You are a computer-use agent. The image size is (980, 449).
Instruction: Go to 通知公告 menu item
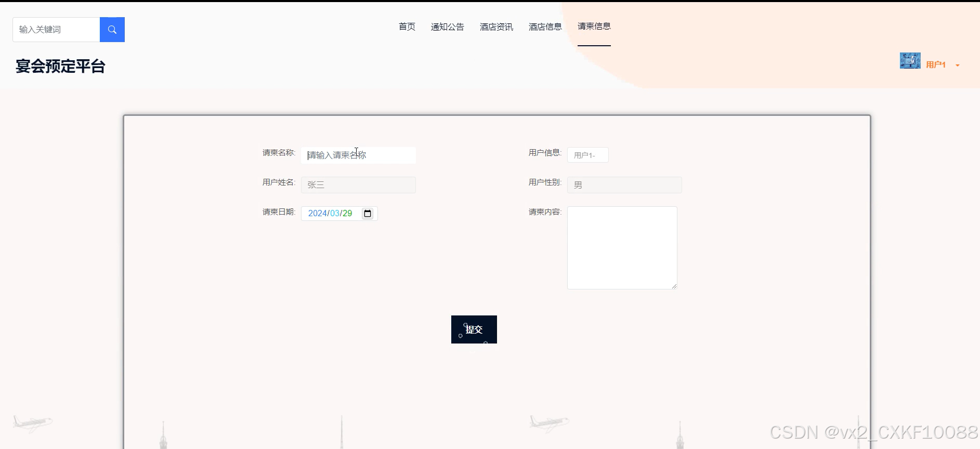coord(447,27)
